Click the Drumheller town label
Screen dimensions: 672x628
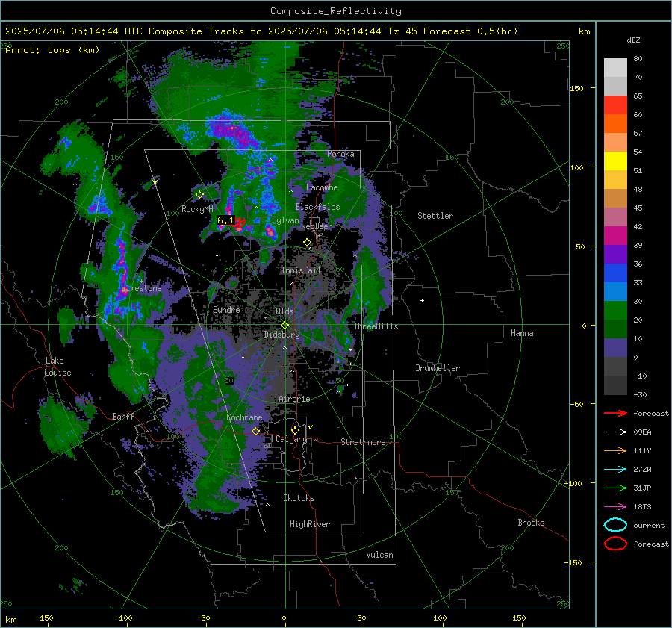(438, 368)
